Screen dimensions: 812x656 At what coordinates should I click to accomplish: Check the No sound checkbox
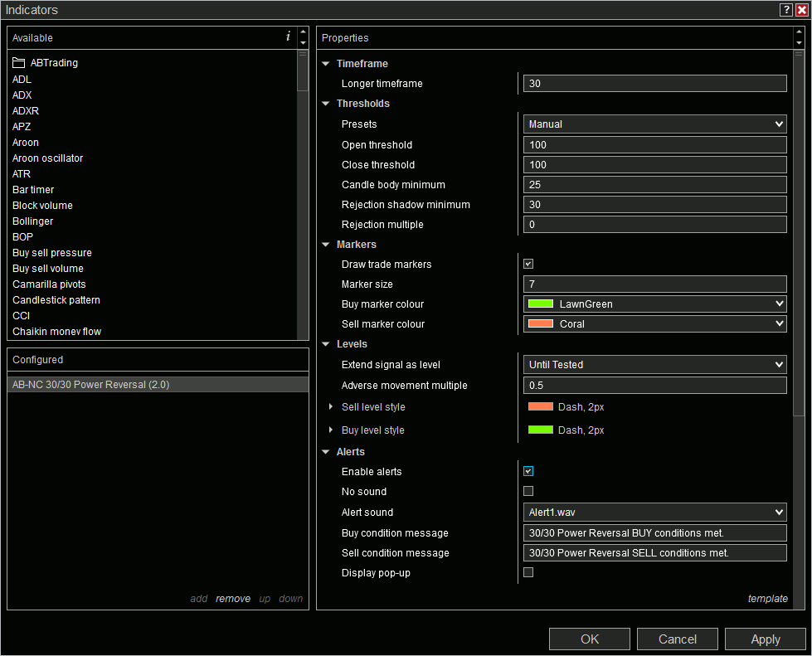[528, 492]
